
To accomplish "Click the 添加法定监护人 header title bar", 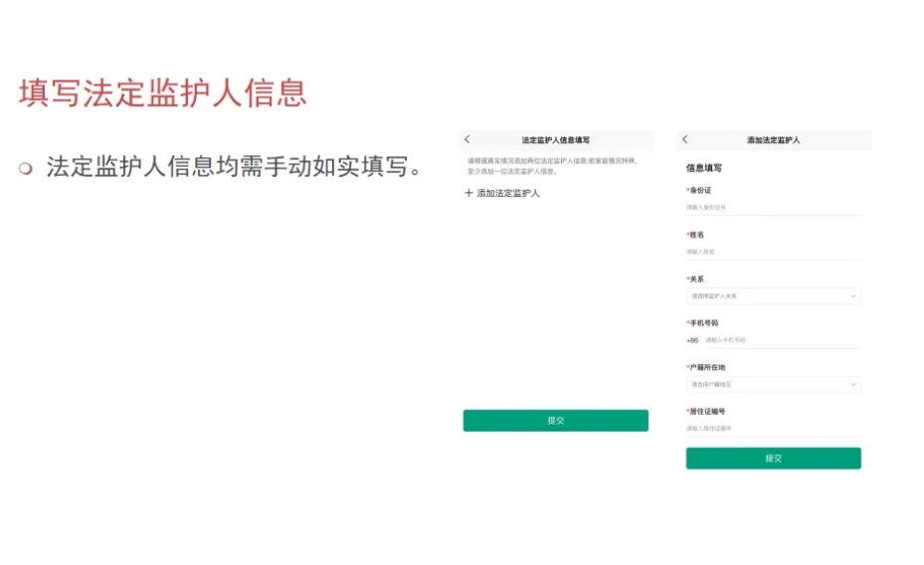I will pyautogui.click(x=773, y=140).
